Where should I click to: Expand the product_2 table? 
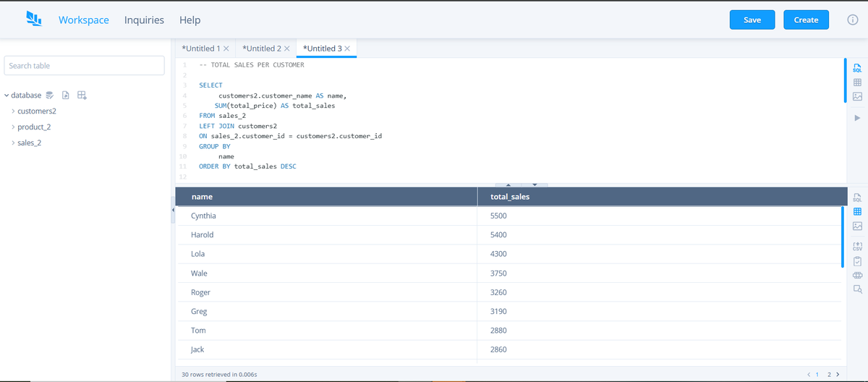point(13,127)
